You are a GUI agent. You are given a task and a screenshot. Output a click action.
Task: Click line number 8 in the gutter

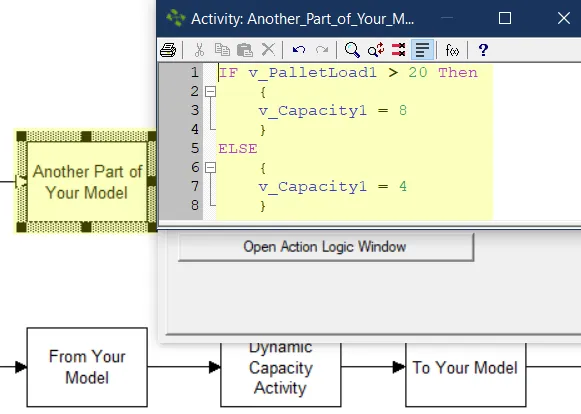pos(195,205)
